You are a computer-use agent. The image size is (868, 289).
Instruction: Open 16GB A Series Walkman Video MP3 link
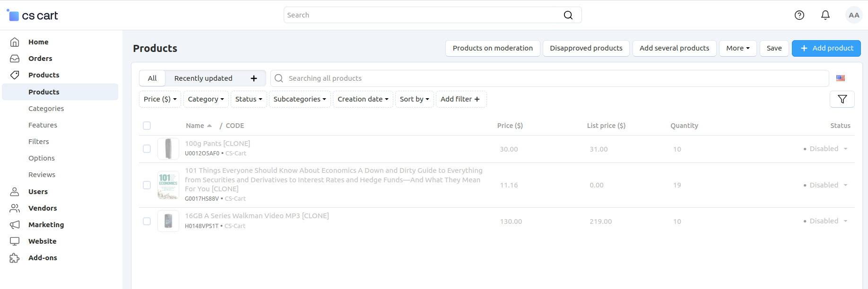click(x=257, y=216)
